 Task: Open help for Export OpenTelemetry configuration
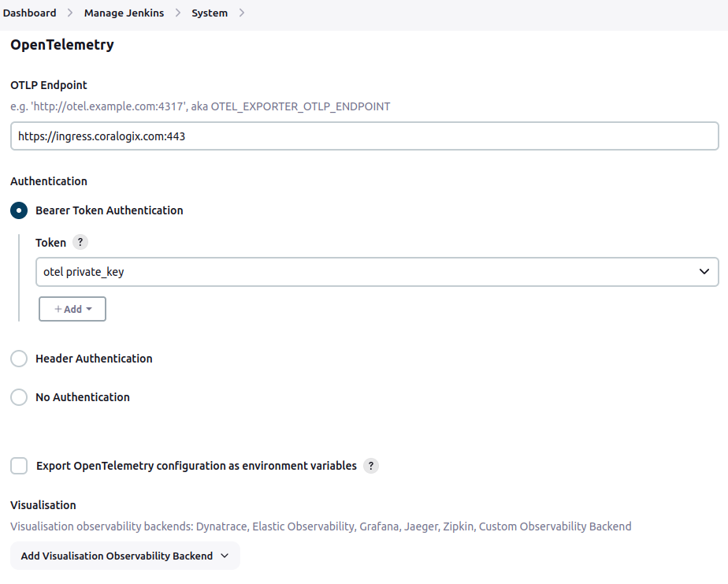point(370,466)
